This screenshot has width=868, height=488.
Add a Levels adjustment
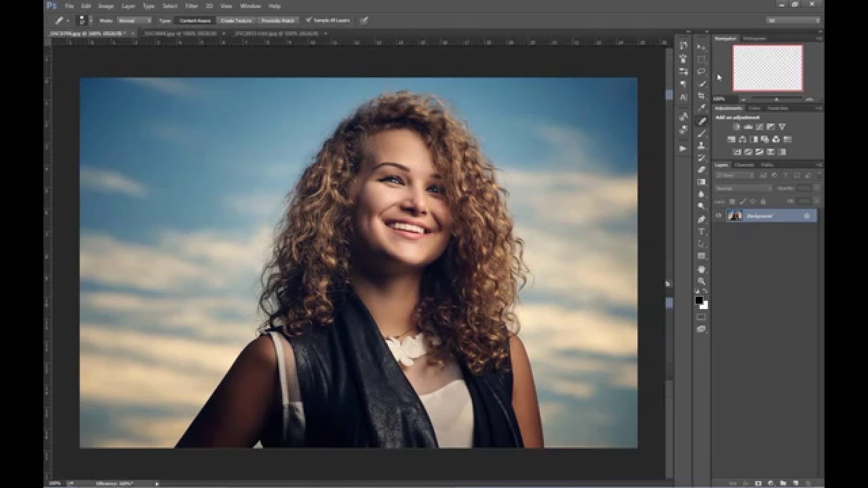[x=748, y=127]
